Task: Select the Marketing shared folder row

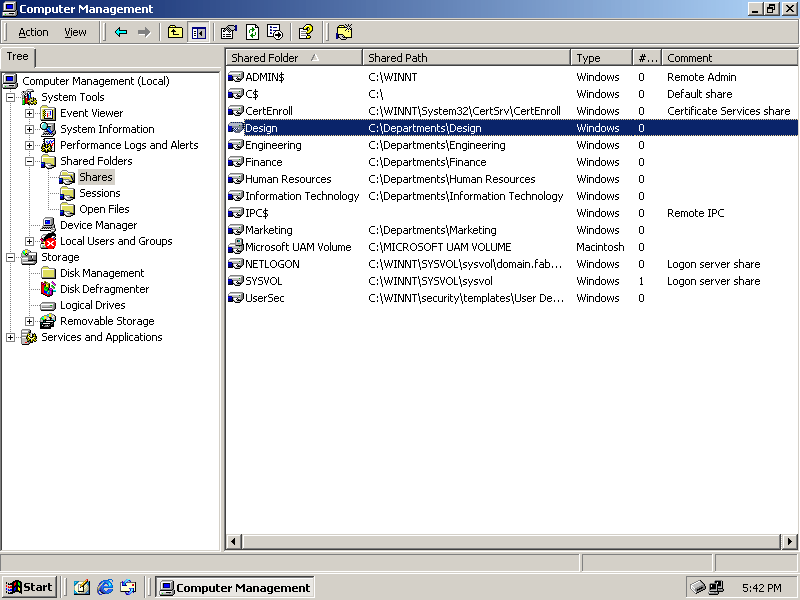Action: click(x=269, y=230)
